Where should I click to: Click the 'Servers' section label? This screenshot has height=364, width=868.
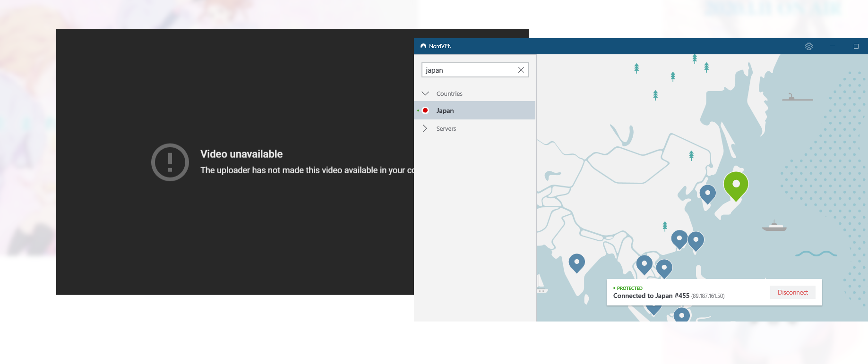(446, 128)
